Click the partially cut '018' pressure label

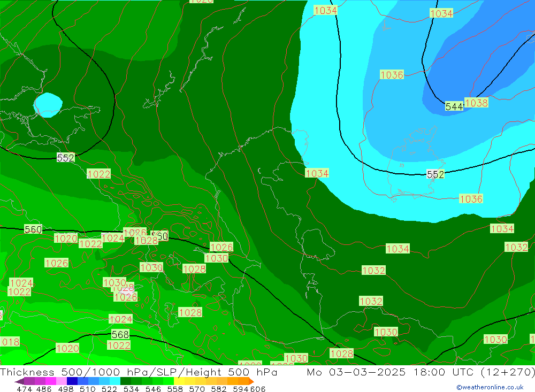pos(10,342)
